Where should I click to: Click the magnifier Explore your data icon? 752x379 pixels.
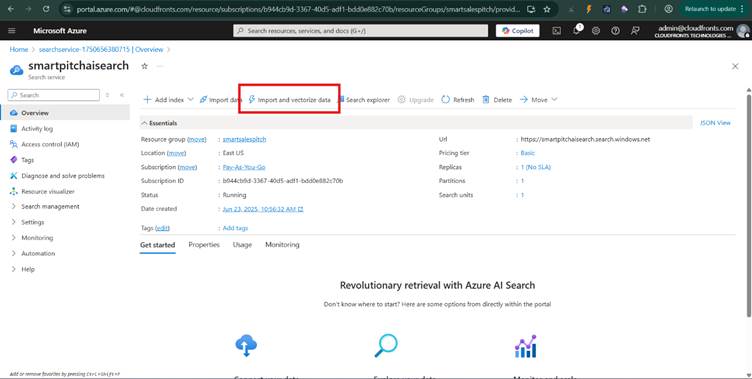pyautogui.click(x=386, y=345)
